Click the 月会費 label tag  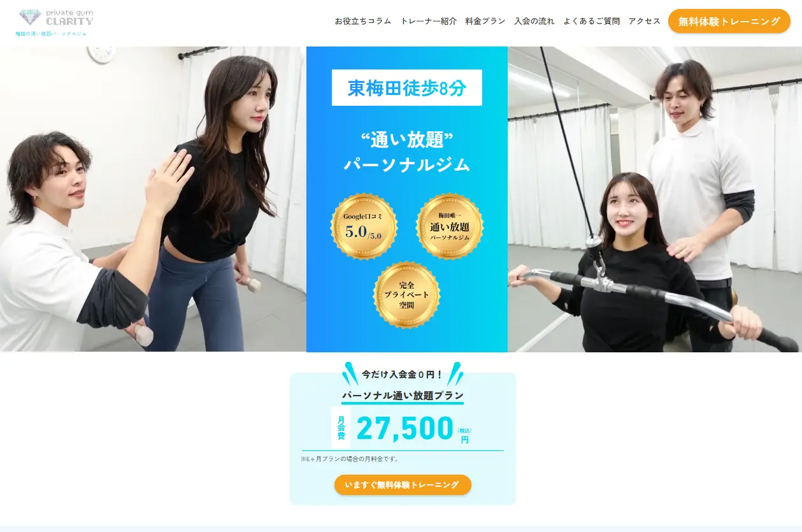click(x=341, y=428)
